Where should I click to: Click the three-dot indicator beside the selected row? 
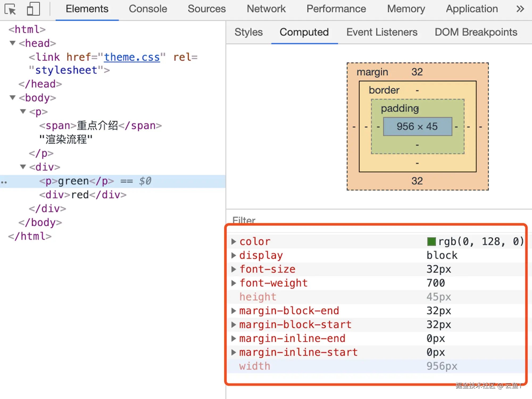(4, 182)
